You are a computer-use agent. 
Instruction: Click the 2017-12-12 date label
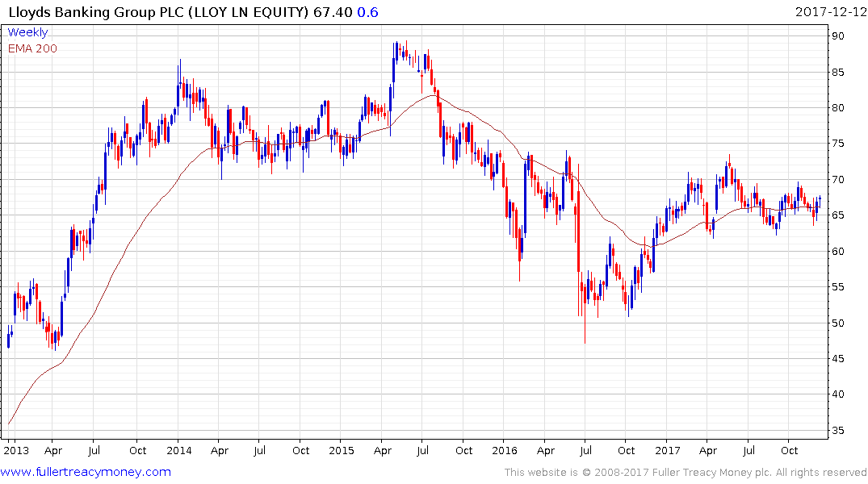point(830,12)
